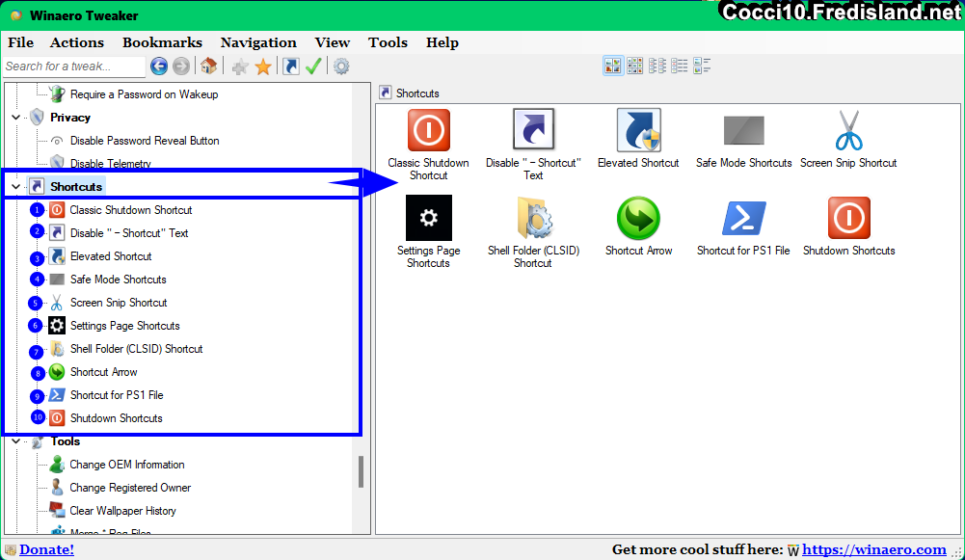This screenshot has width=965, height=560.
Task: Open the View menu
Action: pos(333,42)
